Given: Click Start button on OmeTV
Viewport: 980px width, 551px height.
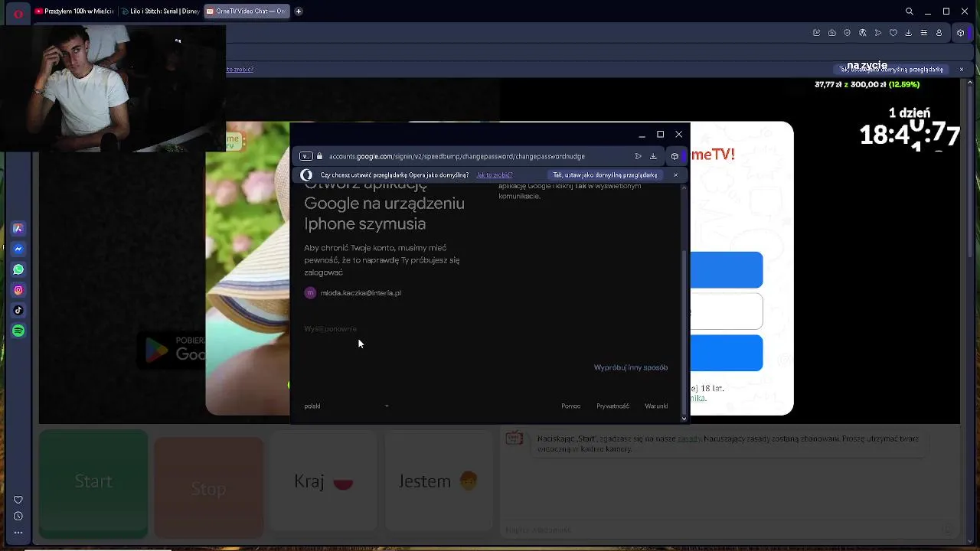Looking at the screenshot, I should point(93,481).
